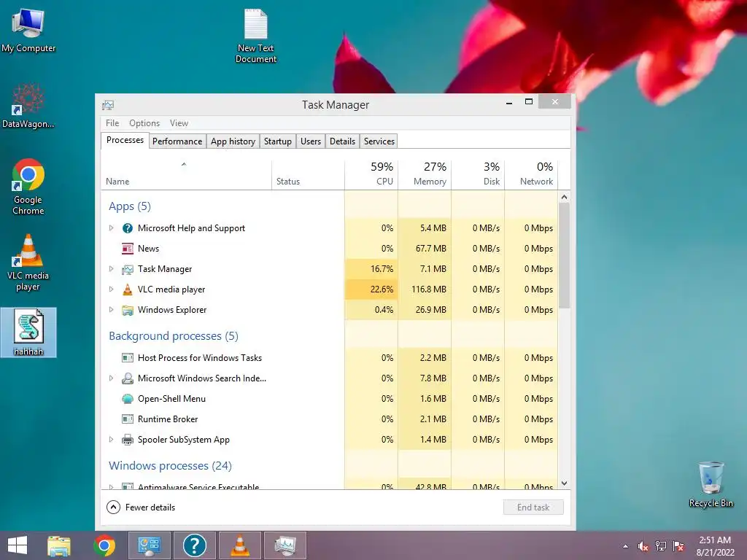This screenshot has height=560, width=747.
Task: Click the Spooler SubSystem App printer icon
Action: click(127, 440)
